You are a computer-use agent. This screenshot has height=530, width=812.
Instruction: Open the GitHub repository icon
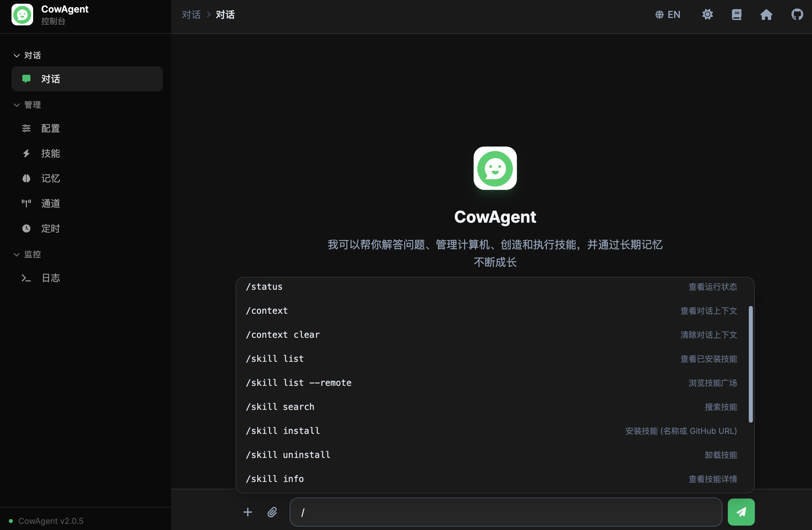point(797,15)
